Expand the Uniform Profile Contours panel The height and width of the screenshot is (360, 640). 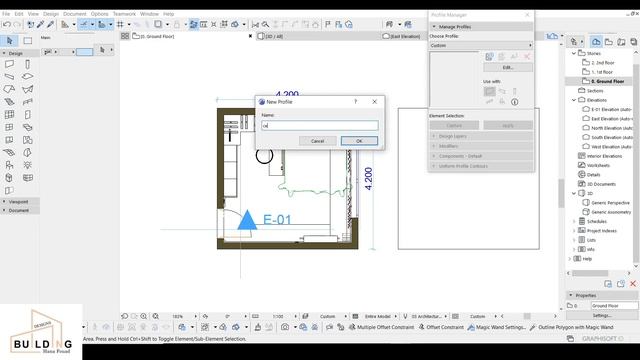point(481,166)
